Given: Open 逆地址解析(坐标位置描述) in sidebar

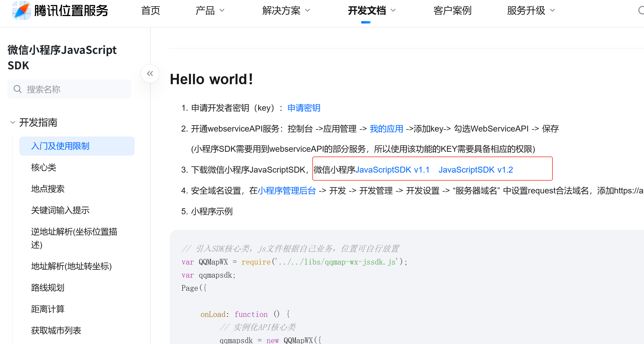Looking at the screenshot, I should 74,238.
